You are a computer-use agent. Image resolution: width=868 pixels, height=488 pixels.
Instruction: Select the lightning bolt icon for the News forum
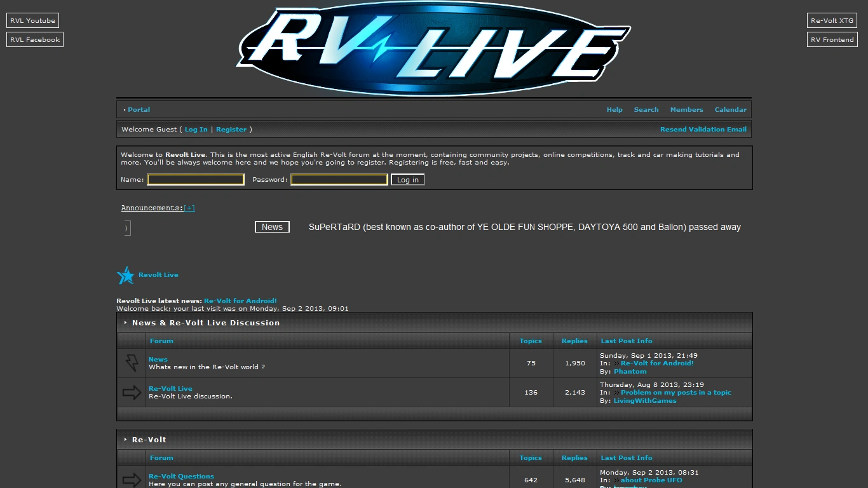[x=131, y=363]
